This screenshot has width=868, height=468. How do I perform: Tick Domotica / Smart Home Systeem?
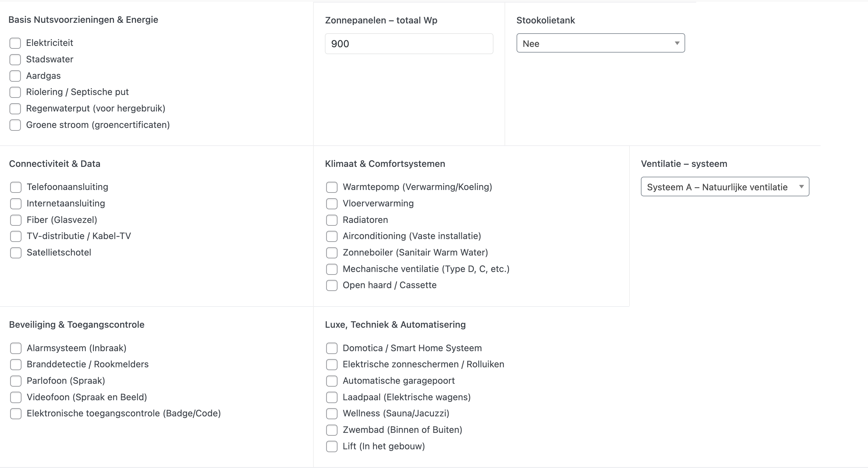[x=332, y=348]
